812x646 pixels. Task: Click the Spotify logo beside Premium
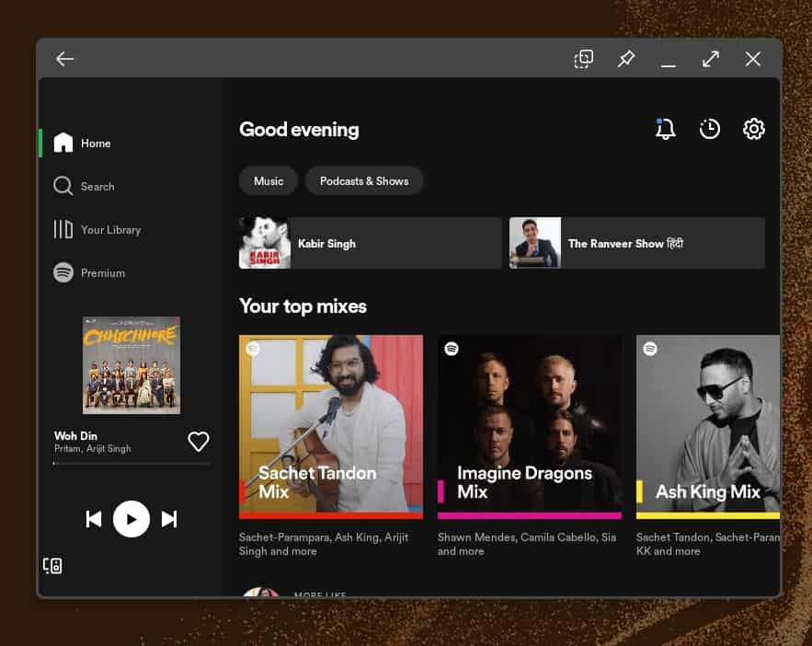click(x=63, y=272)
